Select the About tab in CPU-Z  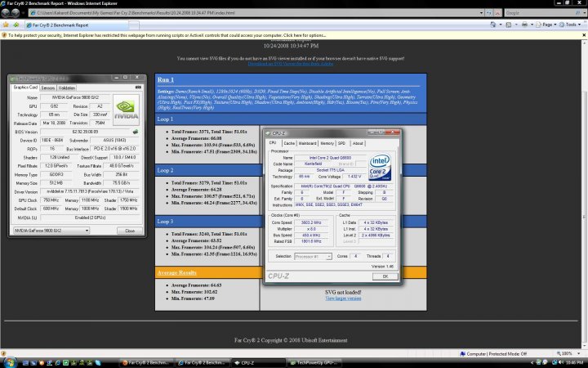[x=358, y=143]
